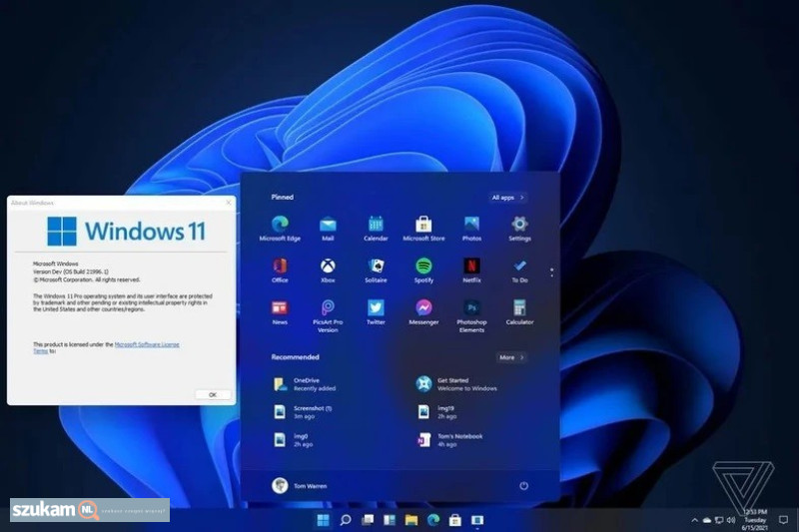Expand All apps list

[508, 198]
